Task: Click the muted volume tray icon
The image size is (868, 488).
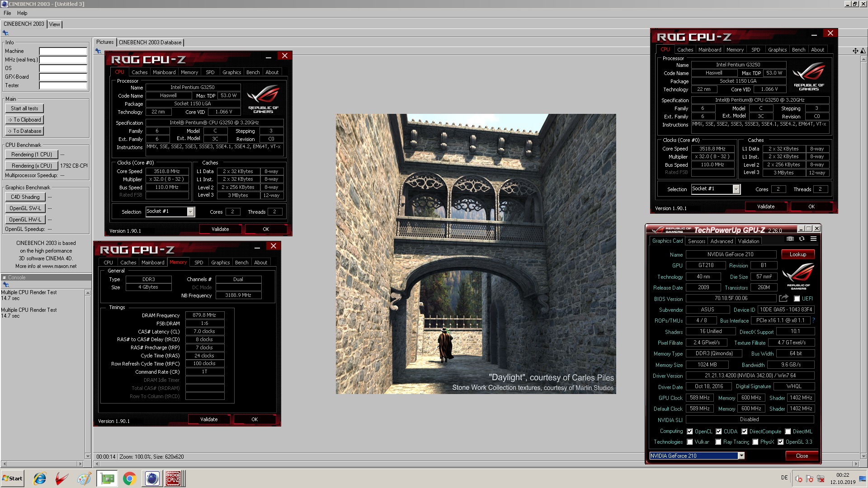Action: pyautogui.click(x=799, y=479)
